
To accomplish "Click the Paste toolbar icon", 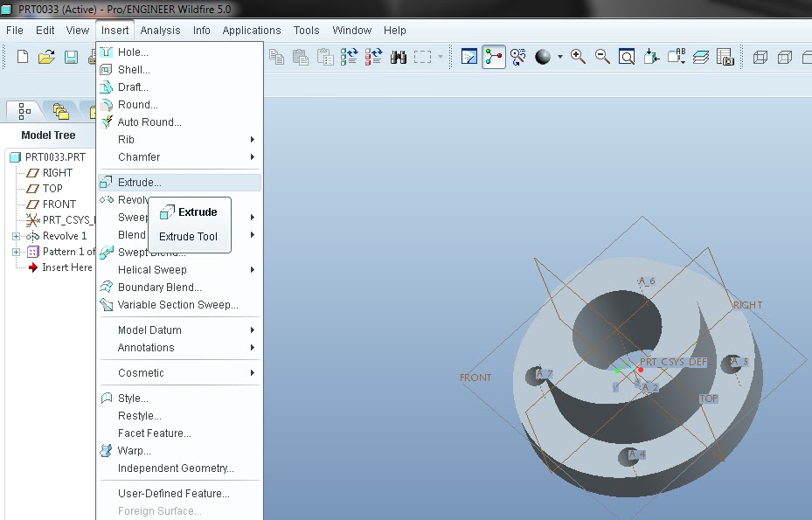I will (301, 57).
